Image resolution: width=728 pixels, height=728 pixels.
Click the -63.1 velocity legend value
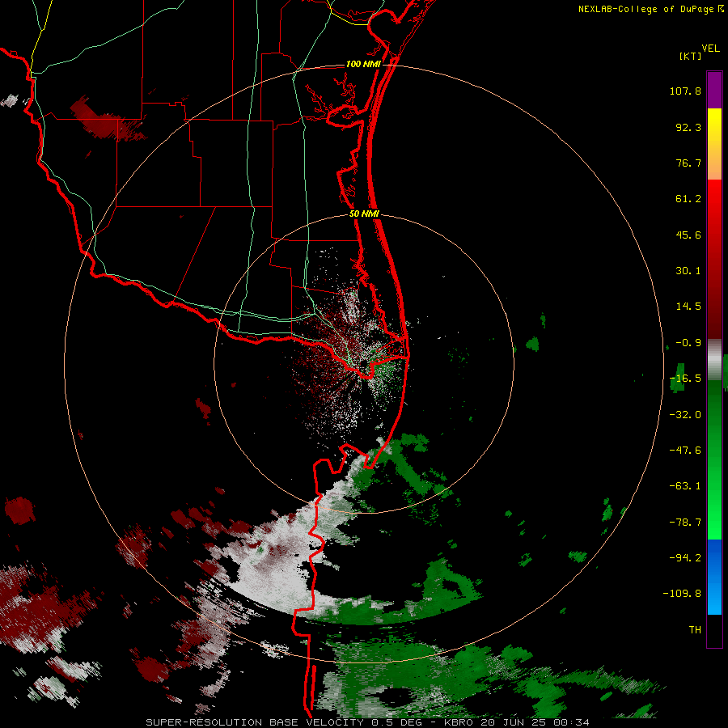685,486
